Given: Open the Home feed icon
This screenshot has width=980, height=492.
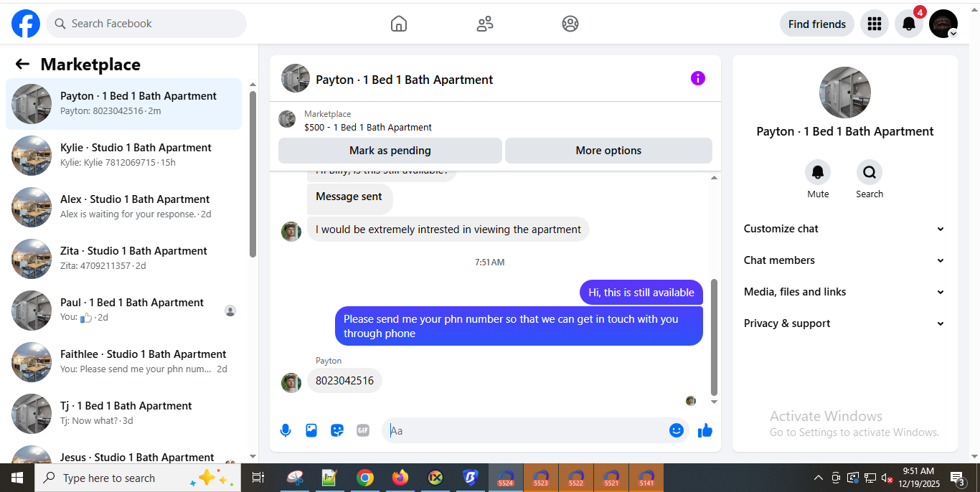Looking at the screenshot, I should [399, 24].
